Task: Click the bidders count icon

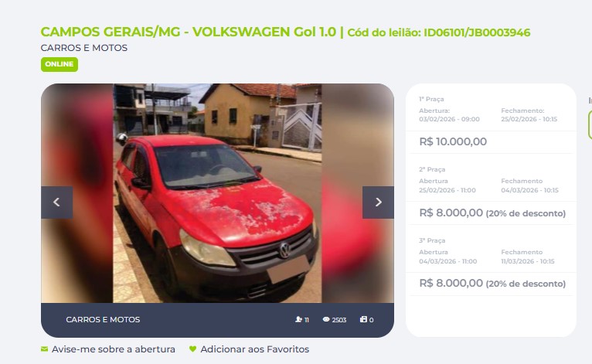Action: click(x=298, y=319)
